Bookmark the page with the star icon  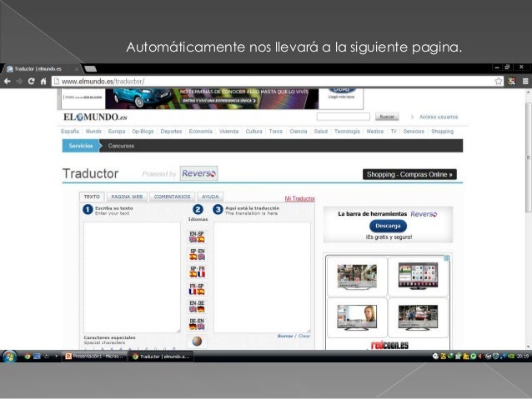pyautogui.click(x=499, y=81)
